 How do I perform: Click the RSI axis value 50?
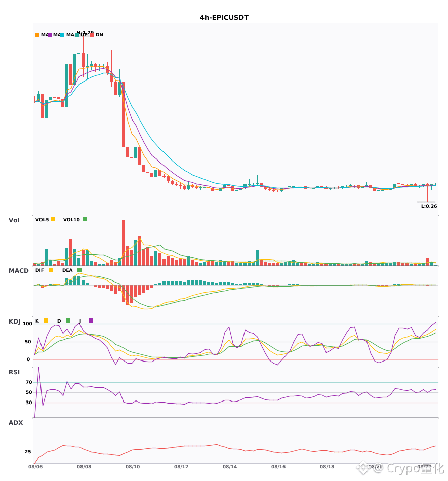pyautogui.click(x=29, y=392)
